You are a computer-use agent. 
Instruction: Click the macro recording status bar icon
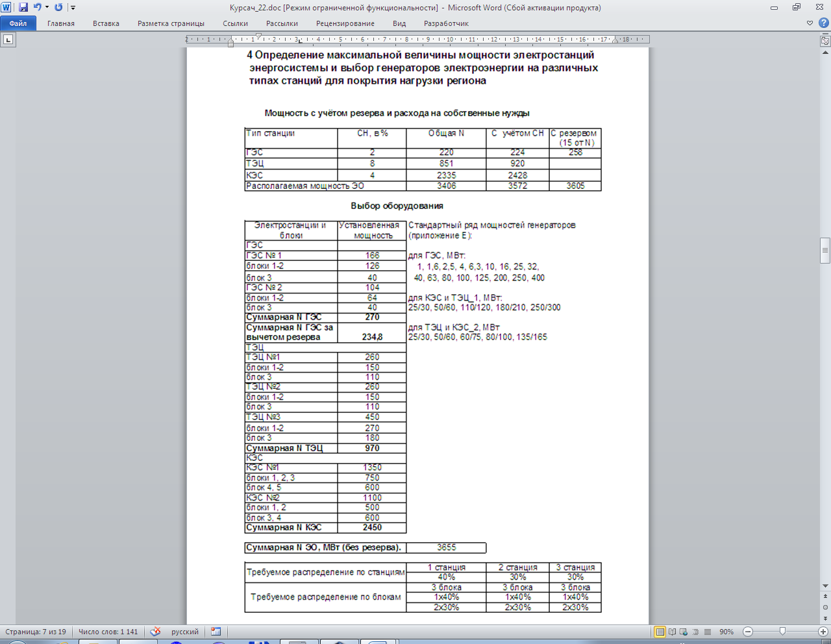click(216, 632)
